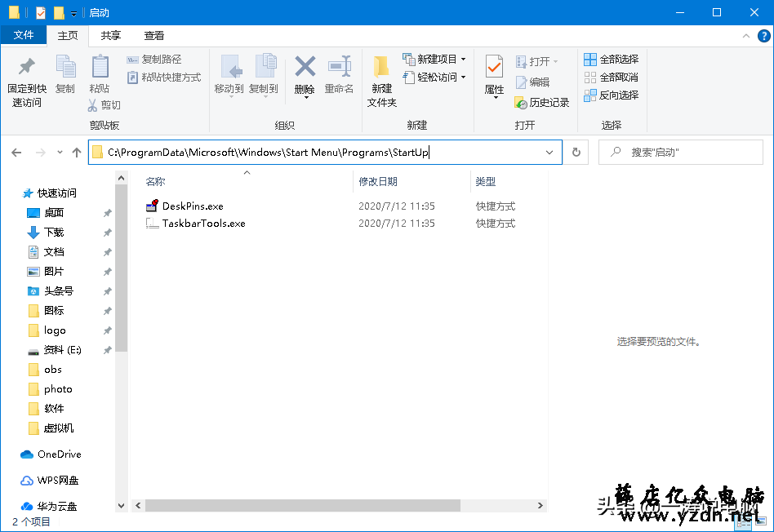The image size is (774, 532).
Task: Open the Move to (移动到) menu
Action: pyautogui.click(x=229, y=76)
